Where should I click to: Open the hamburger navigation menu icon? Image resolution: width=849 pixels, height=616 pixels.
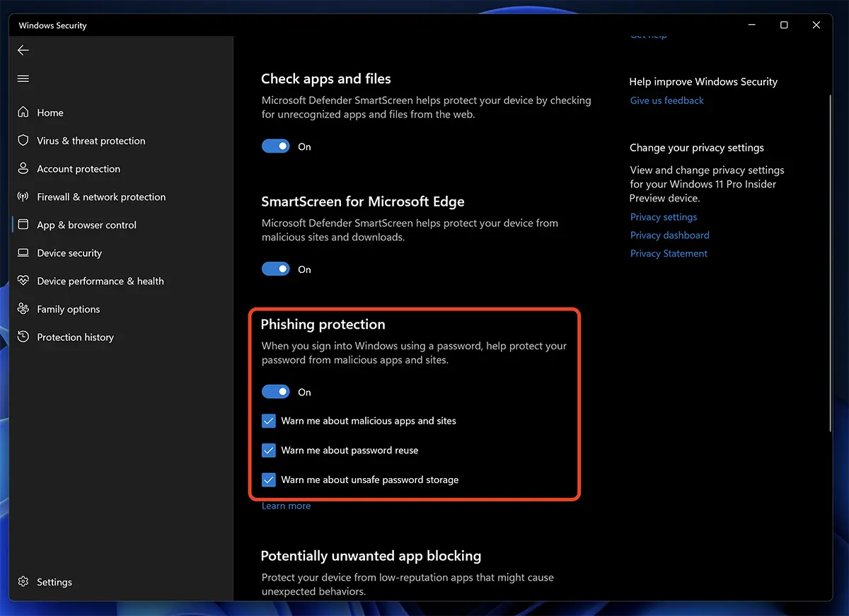[23, 79]
